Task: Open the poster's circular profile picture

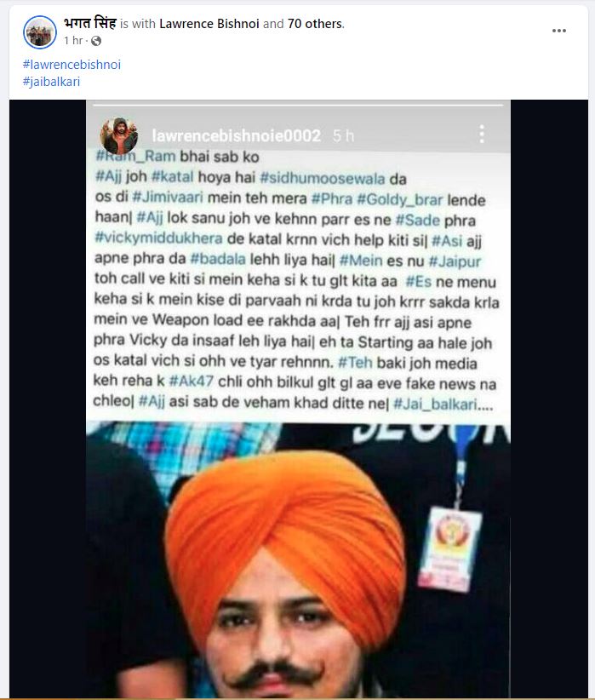Action: 40,32
